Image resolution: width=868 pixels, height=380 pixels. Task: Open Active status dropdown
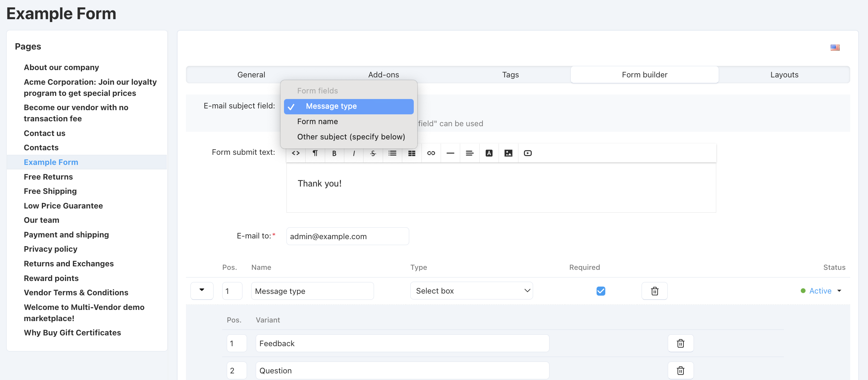coord(821,291)
